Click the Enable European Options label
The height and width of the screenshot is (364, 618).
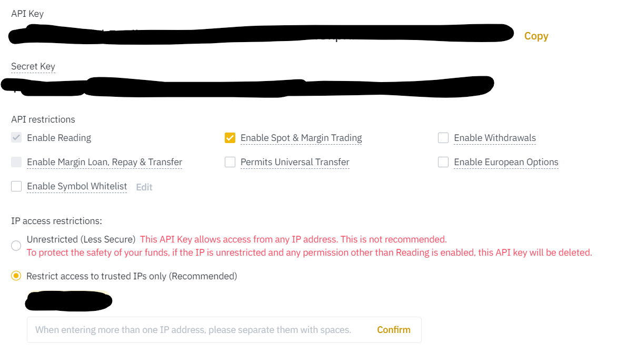[x=505, y=162]
